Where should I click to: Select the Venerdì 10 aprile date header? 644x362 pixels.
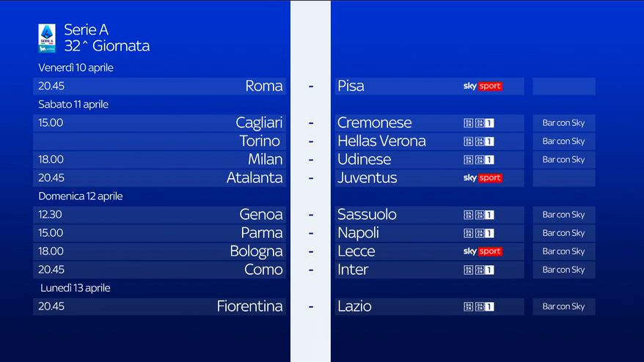[76, 67]
